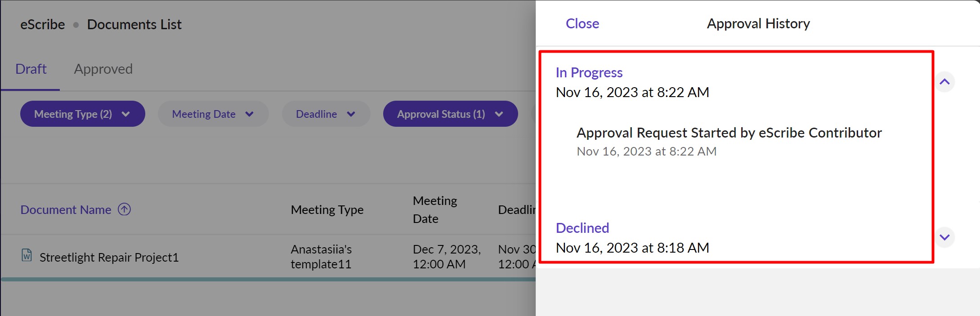Click the Meeting Type column header

click(327, 210)
